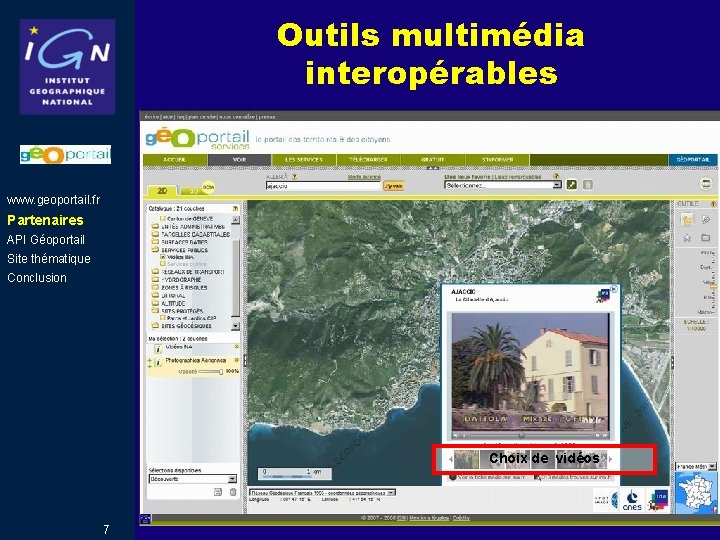Image resolution: width=720 pixels, height=540 pixels.
Task: Collapse the Services Publics folder
Action: (155, 250)
